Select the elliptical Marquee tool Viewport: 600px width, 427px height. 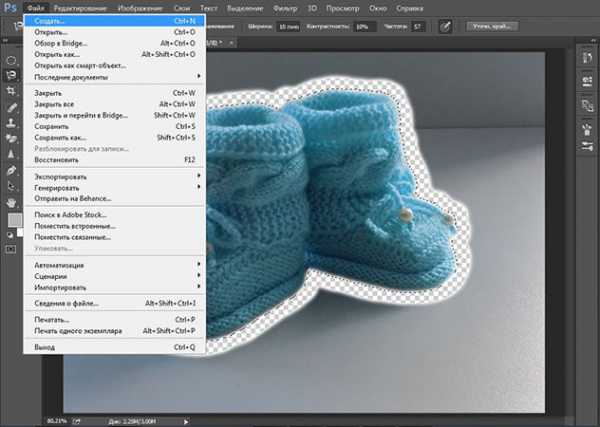(13, 60)
